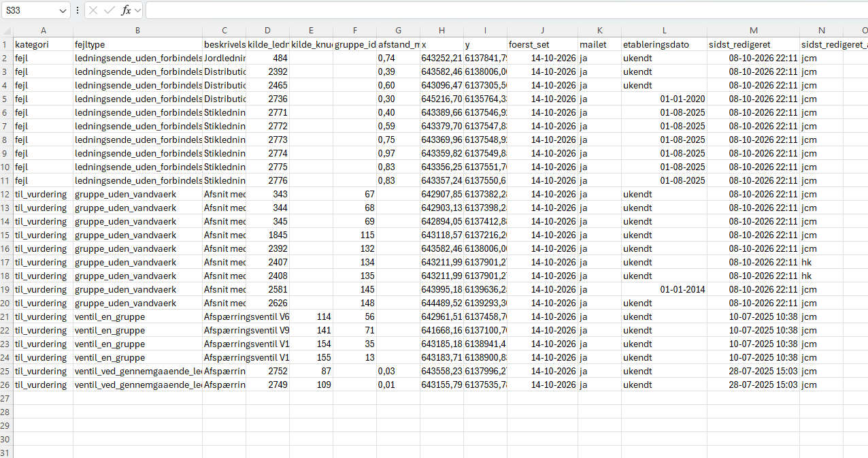The height and width of the screenshot is (458, 868).
Task: Click inside the formula bar input
Action: click(506, 11)
